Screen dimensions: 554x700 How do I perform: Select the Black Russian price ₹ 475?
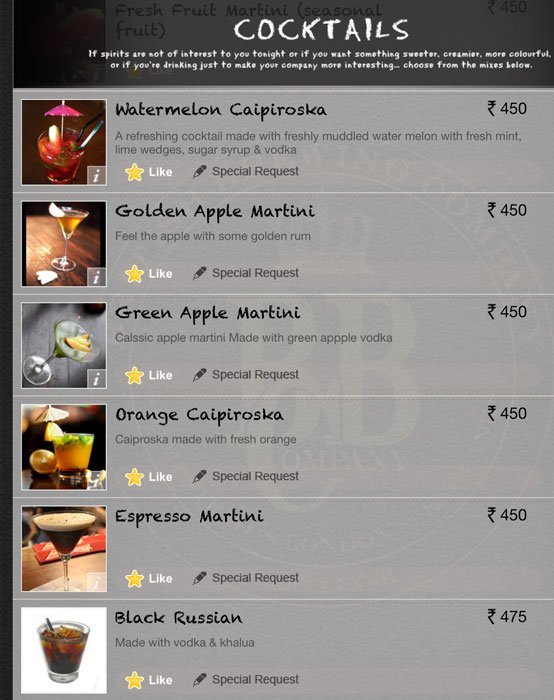click(x=507, y=617)
